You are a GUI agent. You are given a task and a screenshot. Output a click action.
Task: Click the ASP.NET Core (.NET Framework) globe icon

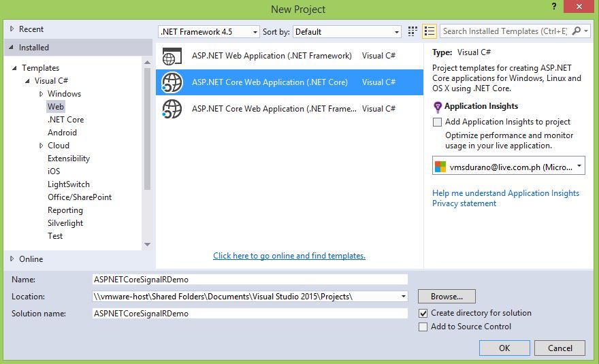(172, 109)
